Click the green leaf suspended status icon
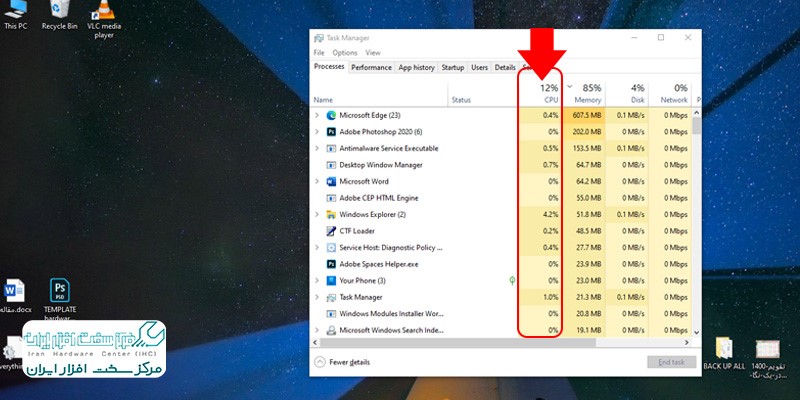 (x=512, y=281)
